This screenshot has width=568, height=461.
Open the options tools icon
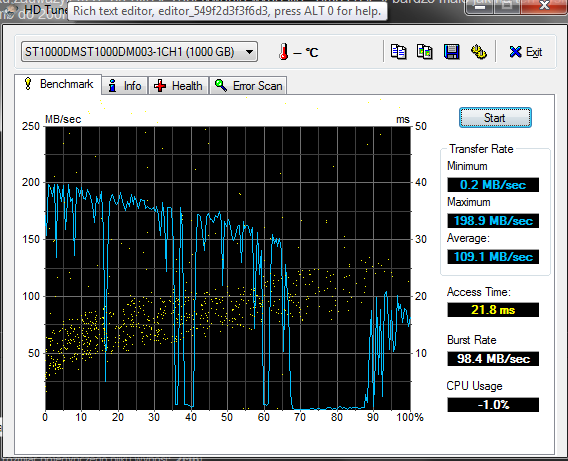pyautogui.click(x=479, y=52)
